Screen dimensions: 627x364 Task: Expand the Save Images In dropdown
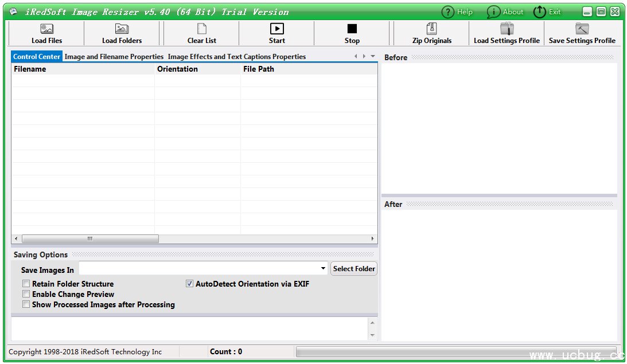pyautogui.click(x=324, y=268)
